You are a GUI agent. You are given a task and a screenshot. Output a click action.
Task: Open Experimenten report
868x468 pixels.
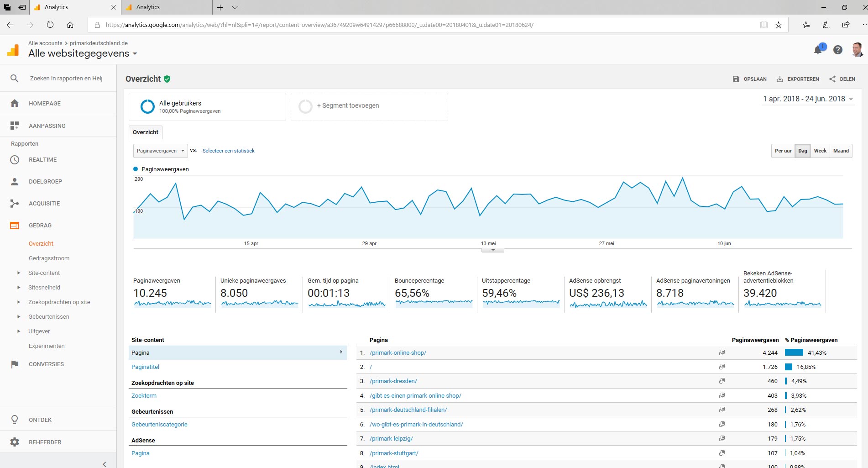point(47,346)
